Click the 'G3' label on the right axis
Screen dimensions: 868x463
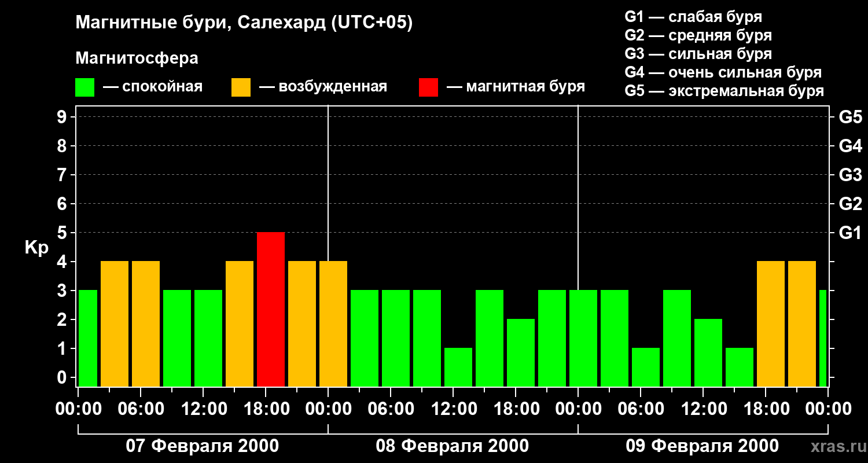tap(850, 175)
